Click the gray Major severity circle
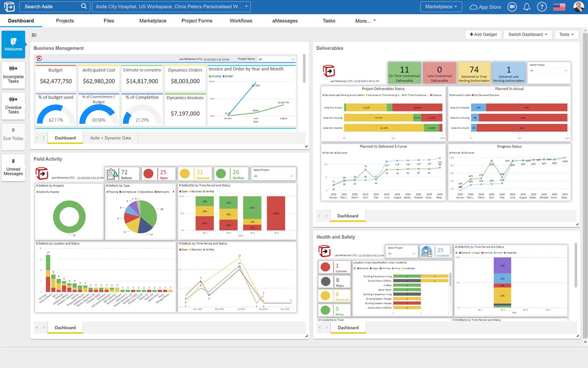Screen dimensions: 588x368 point(325,282)
